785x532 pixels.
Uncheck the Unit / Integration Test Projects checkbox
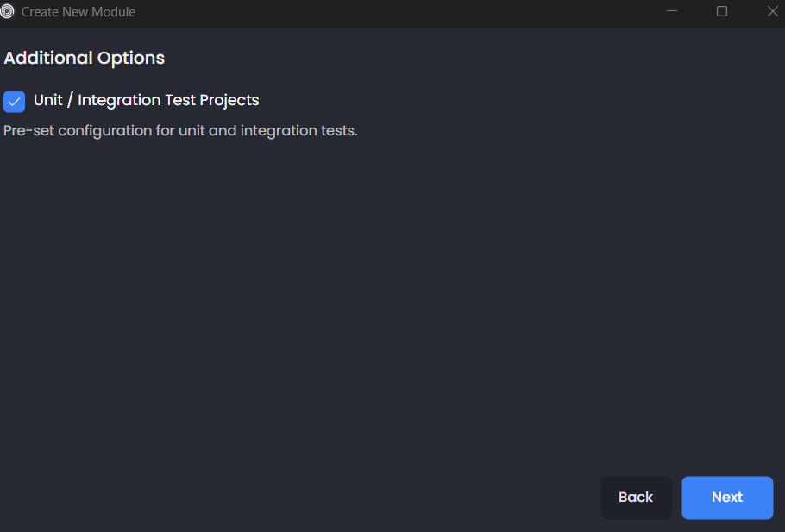click(15, 102)
